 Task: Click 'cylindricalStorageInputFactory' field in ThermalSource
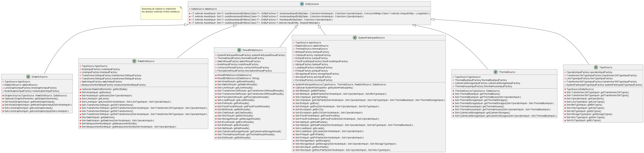[x=487, y=83]
